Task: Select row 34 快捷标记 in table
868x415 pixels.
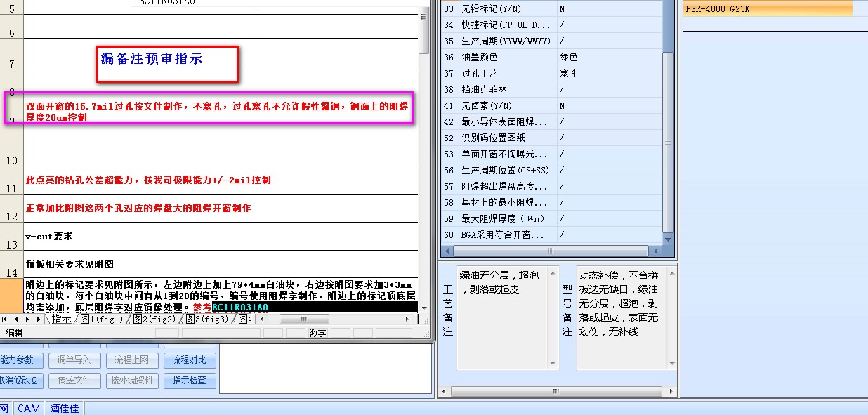Action: tap(552, 25)
